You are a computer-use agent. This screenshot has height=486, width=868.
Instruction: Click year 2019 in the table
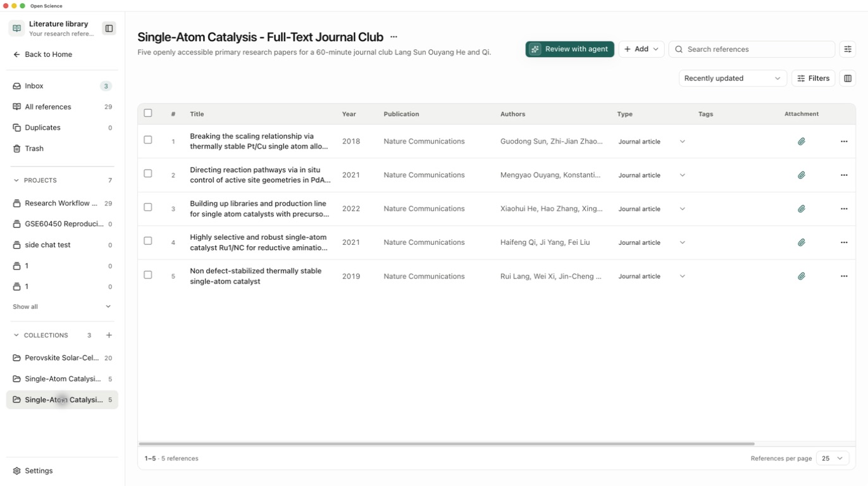pyautogui.click(x=351, y=277)
